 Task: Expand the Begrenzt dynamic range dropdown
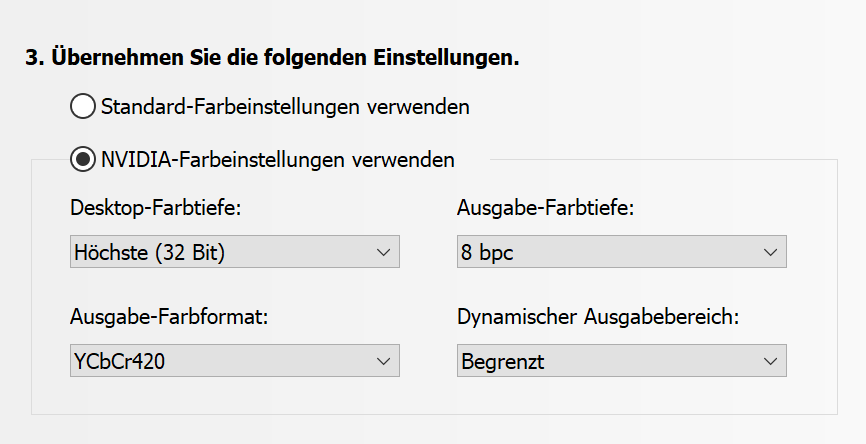click(621, 361)
